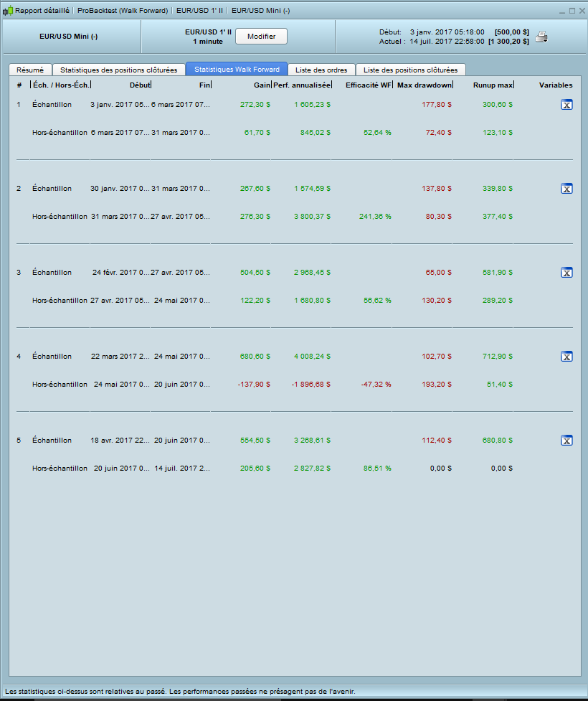Click the Runup max column header

click(x=493, y=85)
